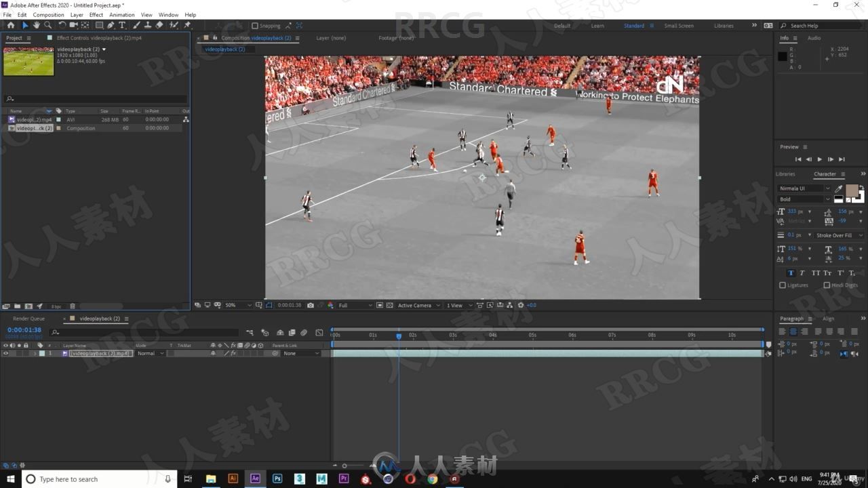
Task: Select the Rotation tool
Action: click(62, 25)
